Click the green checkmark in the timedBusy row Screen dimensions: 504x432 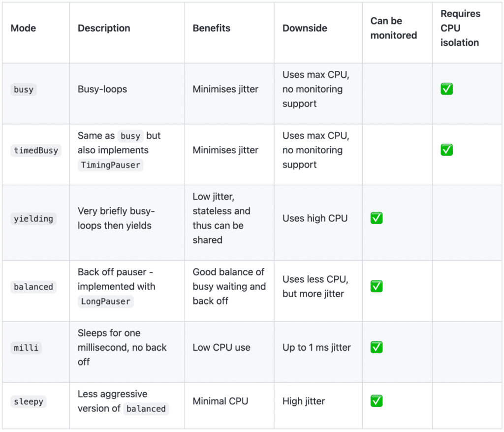pos(446,150)
